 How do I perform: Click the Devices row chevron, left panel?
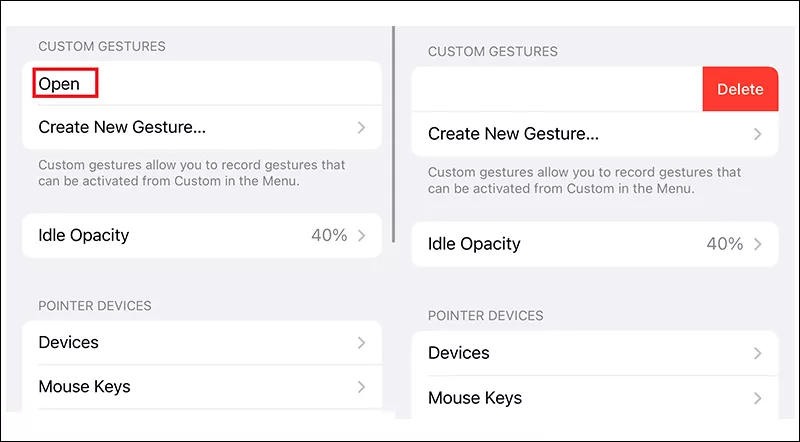pos(361,343)
